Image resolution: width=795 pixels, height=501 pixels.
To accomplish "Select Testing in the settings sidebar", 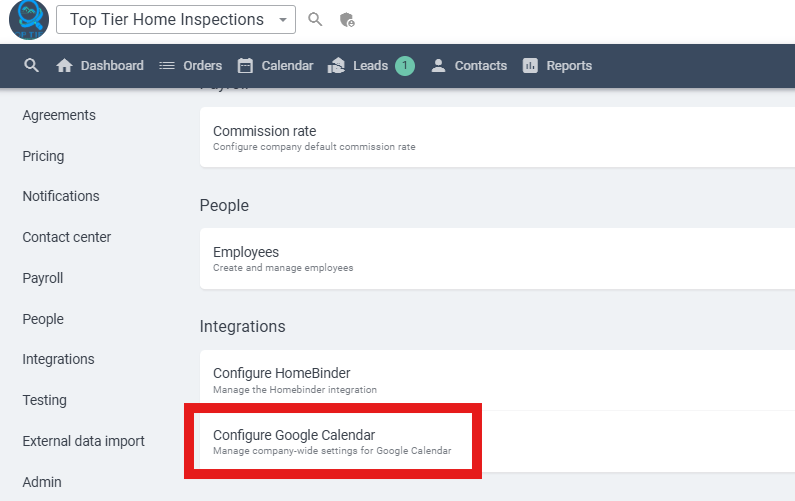I will pos(45,401).
